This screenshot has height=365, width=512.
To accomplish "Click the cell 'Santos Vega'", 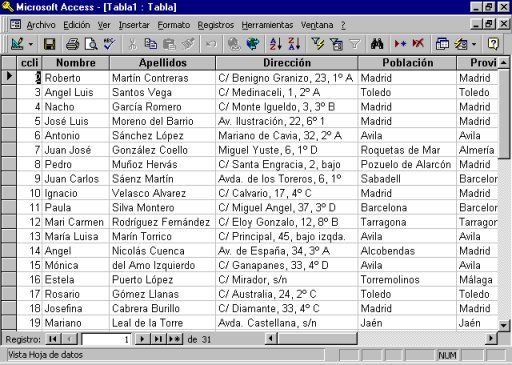I will click(162, 92).
